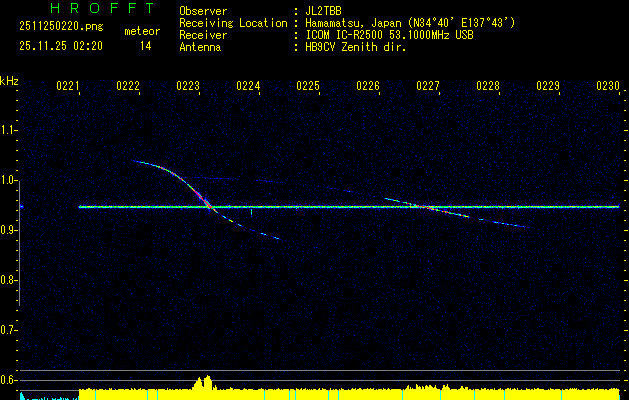Viewport: 629px width, 400px height.
Task: Click the yellow signal peak near 0223
Action: pyautogui.click(x=205, y=383)
